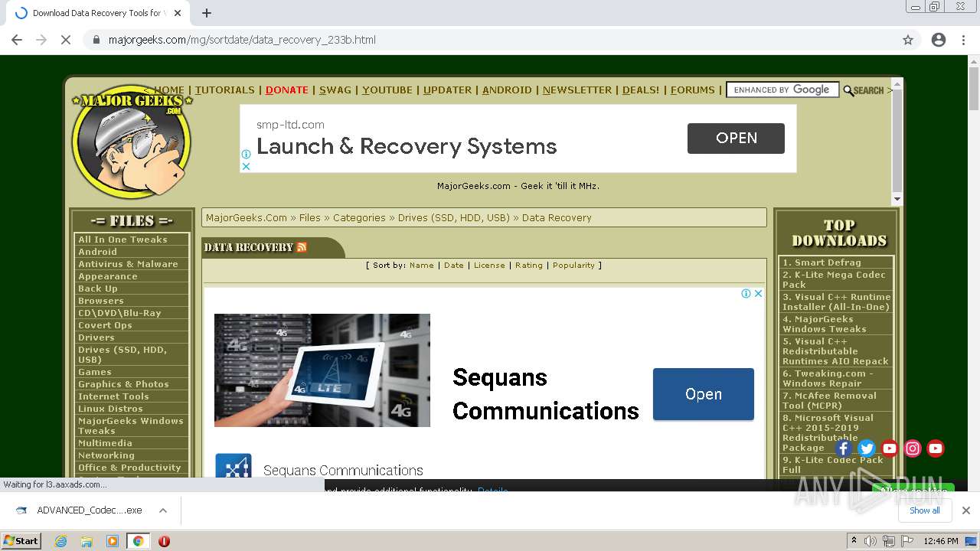Open the FORUMS menu link
Image resolution: width=980 pixels, height=551 pixels.
(x=693, y=90)
